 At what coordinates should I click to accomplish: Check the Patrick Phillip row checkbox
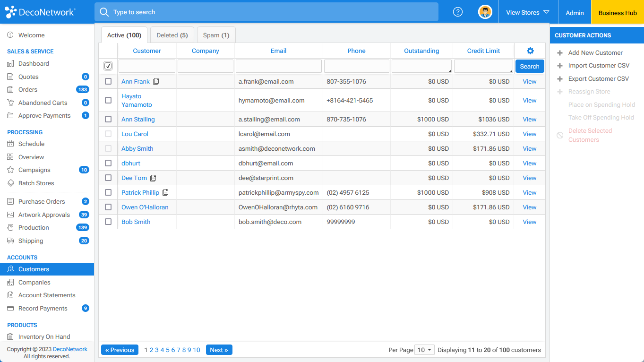point(108,192)
